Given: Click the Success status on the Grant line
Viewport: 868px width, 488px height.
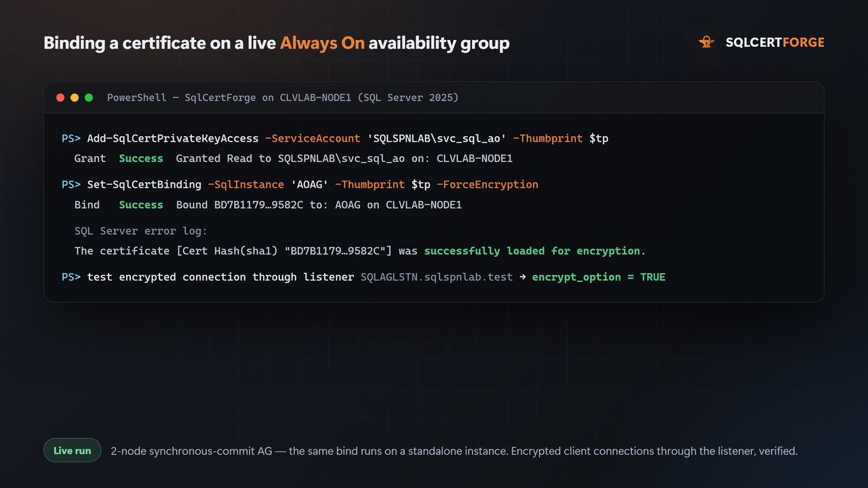Looking at the screenshot, I should pos(141,159).
